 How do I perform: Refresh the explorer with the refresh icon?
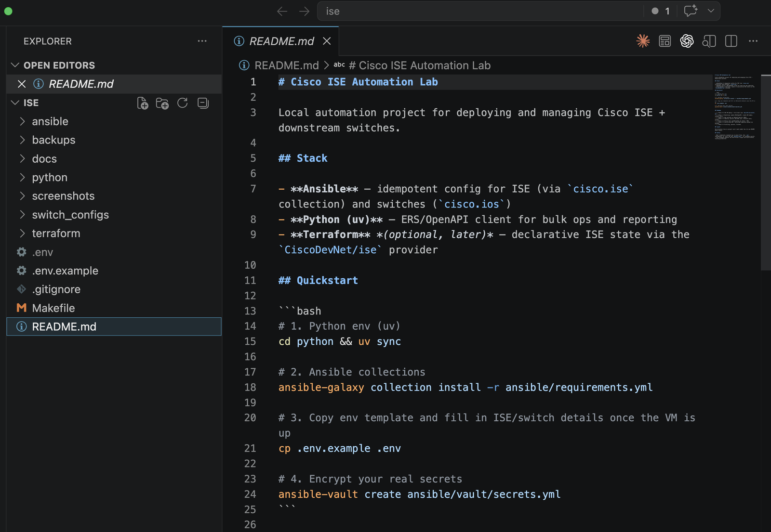click(x=183, y=103)
